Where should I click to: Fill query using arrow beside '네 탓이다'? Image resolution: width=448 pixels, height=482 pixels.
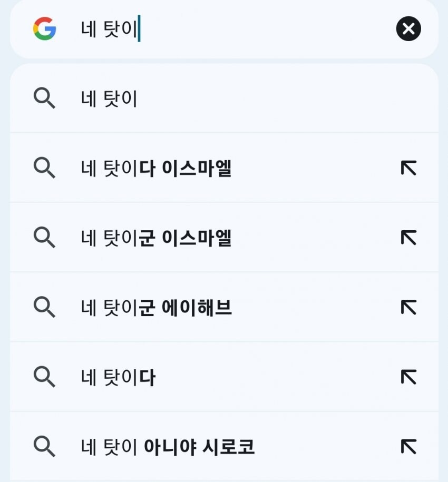[x=408, y=377]
